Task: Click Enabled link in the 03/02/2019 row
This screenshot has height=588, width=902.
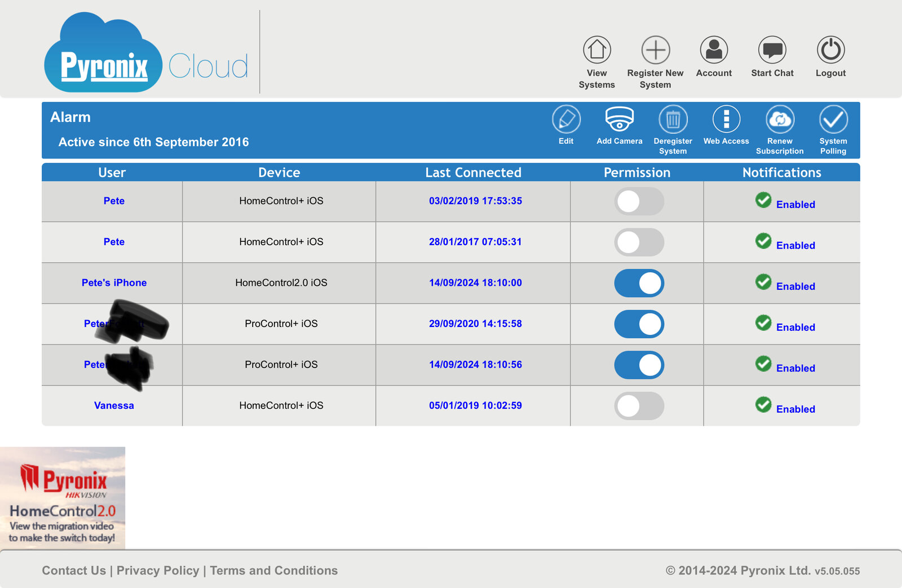Action: point(795,205)
